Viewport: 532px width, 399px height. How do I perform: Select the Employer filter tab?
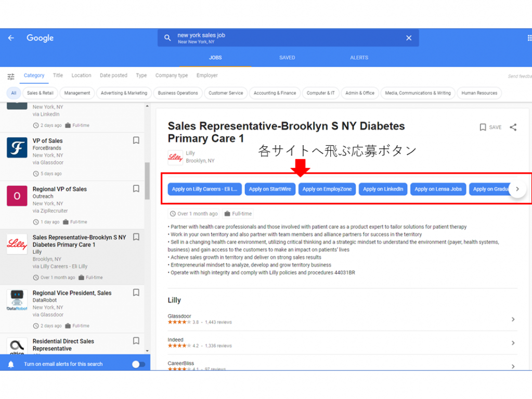[207, 75]
